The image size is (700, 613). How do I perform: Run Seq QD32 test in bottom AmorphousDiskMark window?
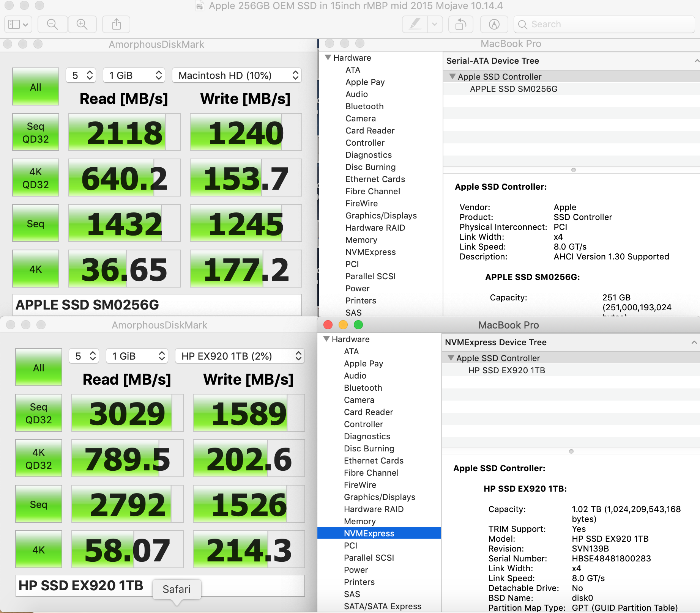tap(39, 413)
